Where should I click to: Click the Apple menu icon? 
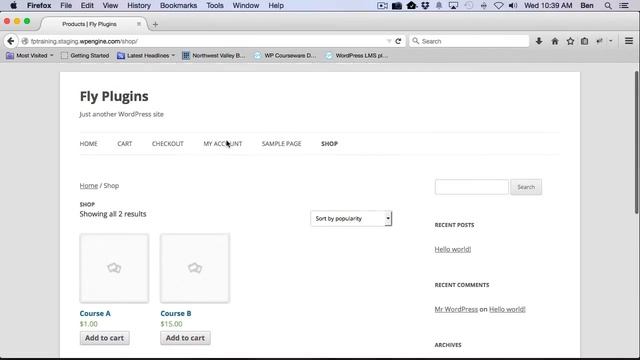13,5
